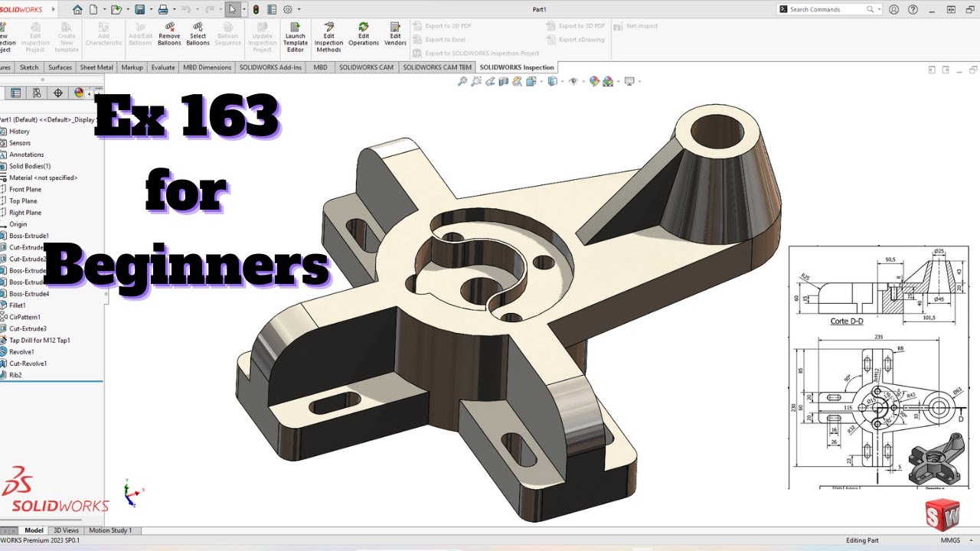Click the View Settings monitor icon

click(x=629, y=81)
